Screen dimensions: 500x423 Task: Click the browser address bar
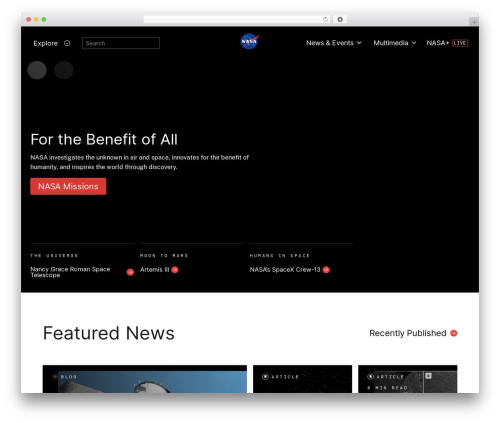pyautogui.click(x=237, y=19)
